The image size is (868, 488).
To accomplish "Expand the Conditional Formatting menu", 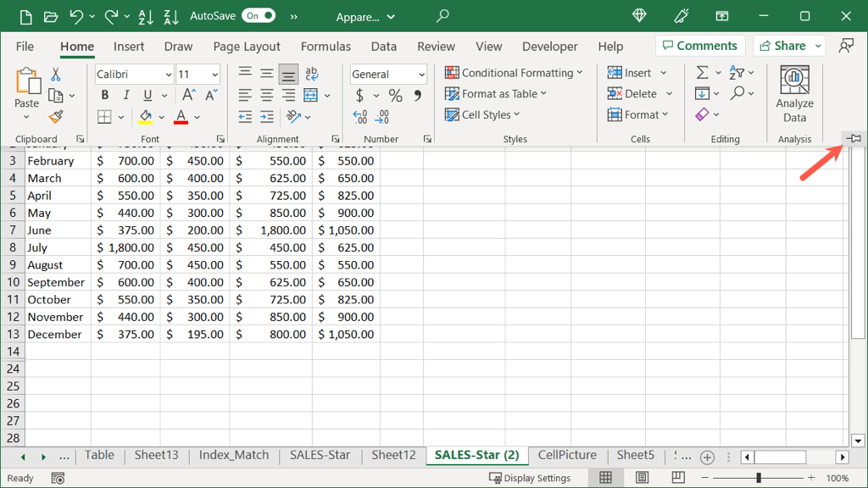I will point(515,73).
